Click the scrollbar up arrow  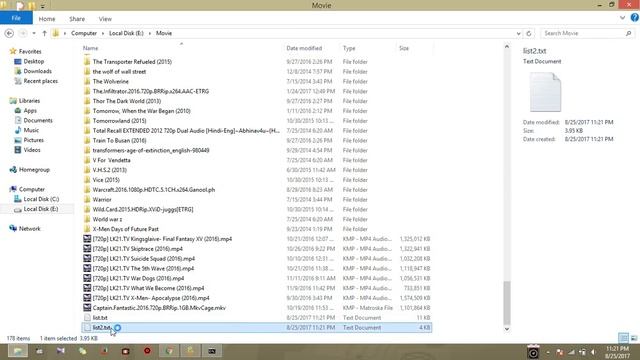pyautogui.click(x=507, y=47)
